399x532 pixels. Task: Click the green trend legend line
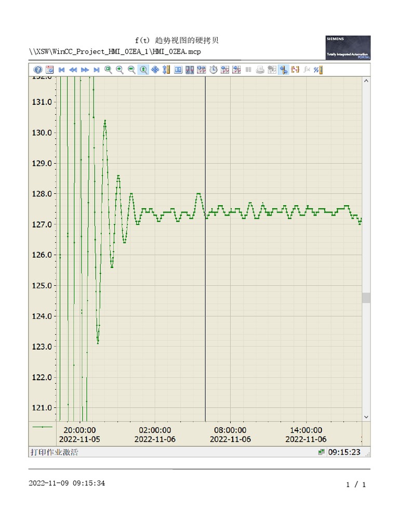[x=43, y=427]
